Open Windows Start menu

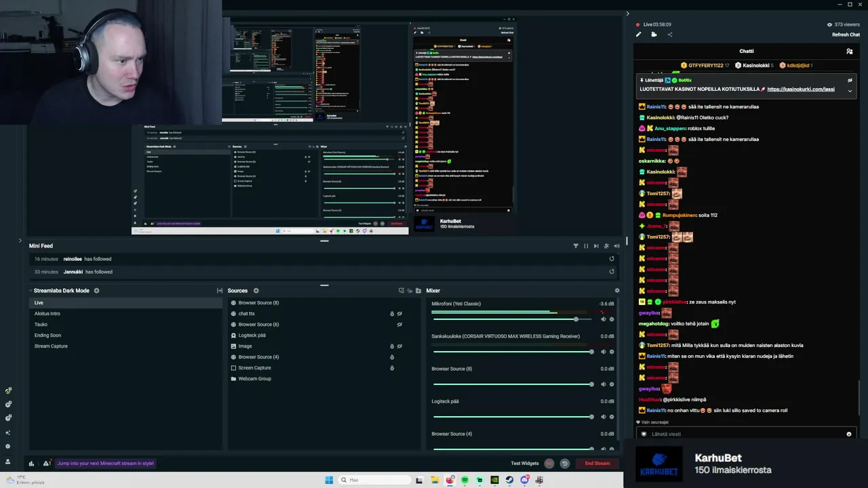point(329,480)
